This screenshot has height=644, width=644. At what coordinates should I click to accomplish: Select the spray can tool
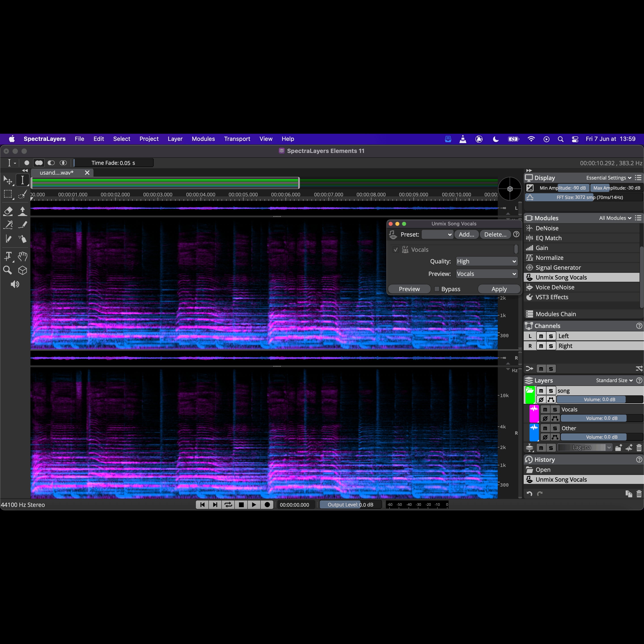tap(22, 239)
